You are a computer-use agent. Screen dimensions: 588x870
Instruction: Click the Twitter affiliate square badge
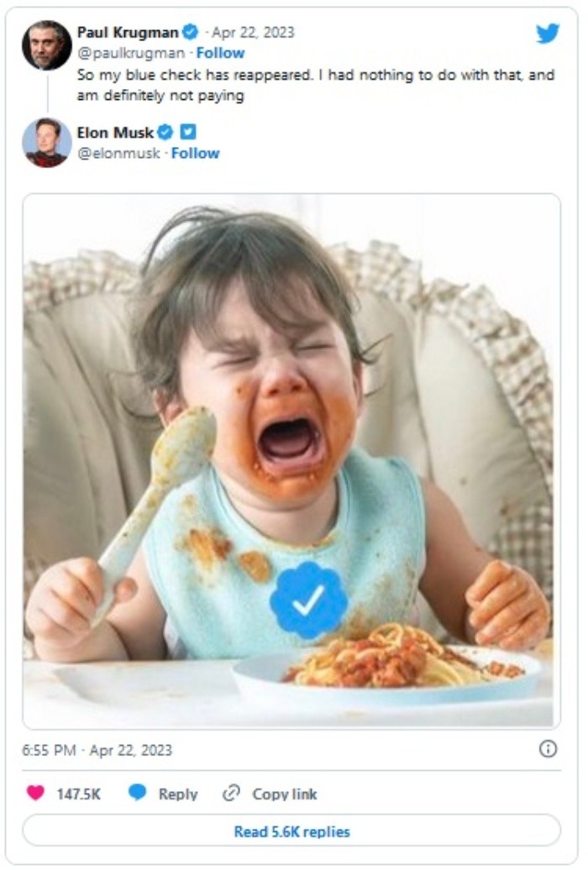pos(188,132)
